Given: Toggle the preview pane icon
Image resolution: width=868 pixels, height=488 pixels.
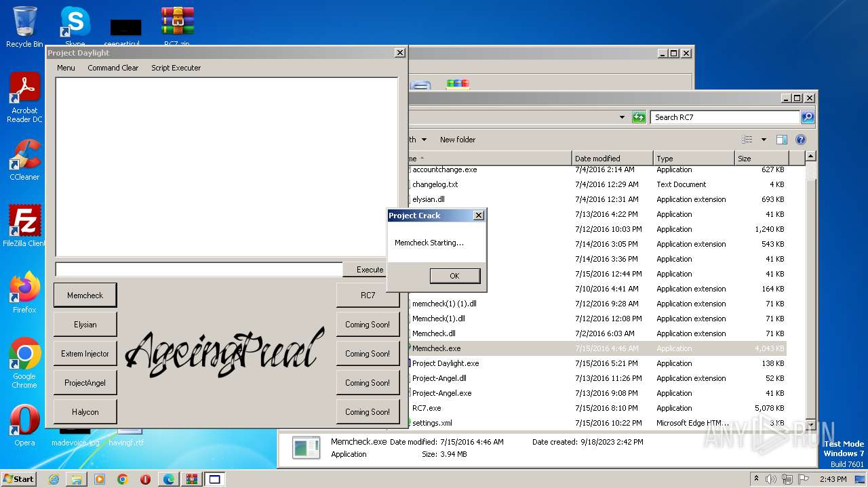Looking at the screenshot, I should [x=781, y=140].
